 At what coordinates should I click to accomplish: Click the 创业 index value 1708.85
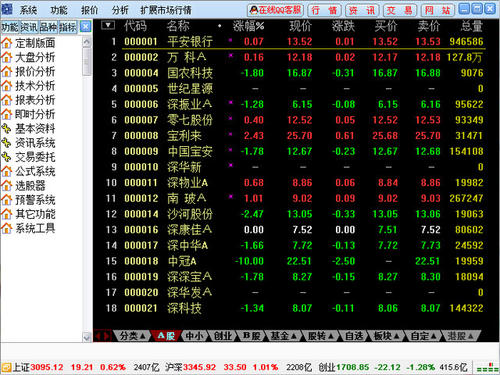point(353,367)
